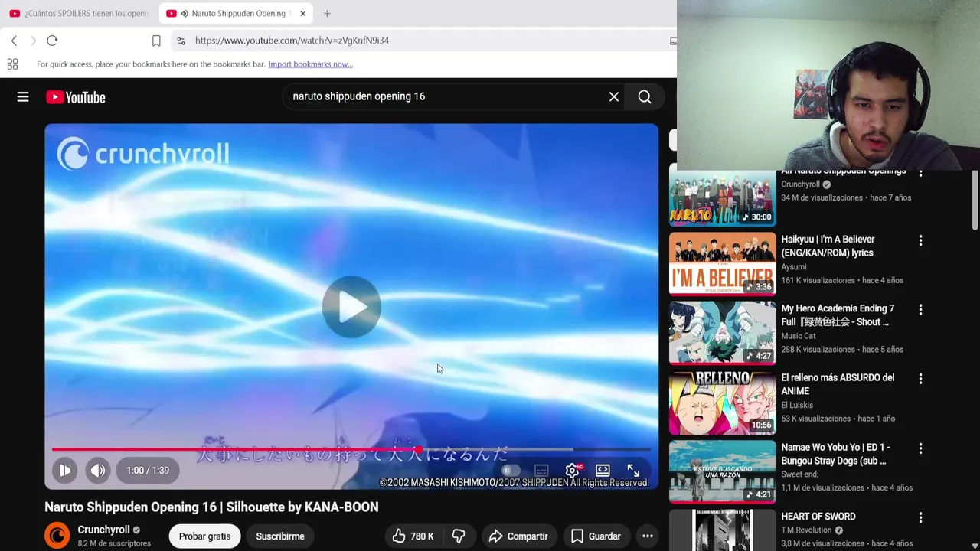Close the Naruto Shippuden Opening tab
This screenshot has height=551, width=980.
pyautogui.click(x=302, y=13)
